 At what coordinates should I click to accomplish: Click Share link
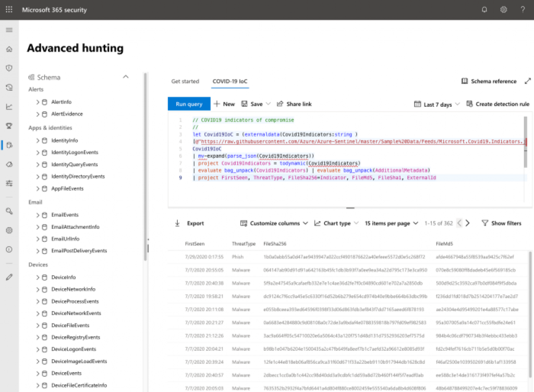294,104
